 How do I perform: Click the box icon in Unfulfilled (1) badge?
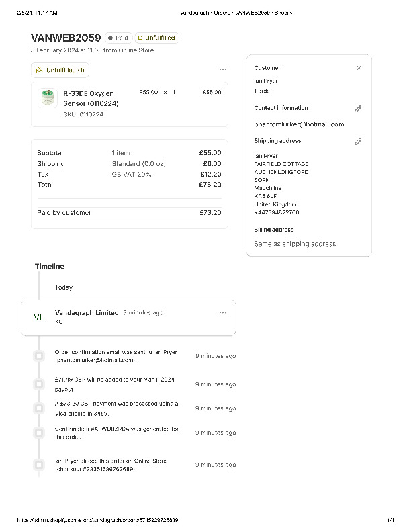40,70
